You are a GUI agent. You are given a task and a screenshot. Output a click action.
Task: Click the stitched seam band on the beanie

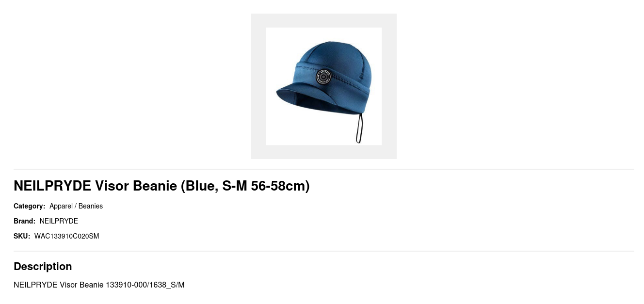point(349,78)
